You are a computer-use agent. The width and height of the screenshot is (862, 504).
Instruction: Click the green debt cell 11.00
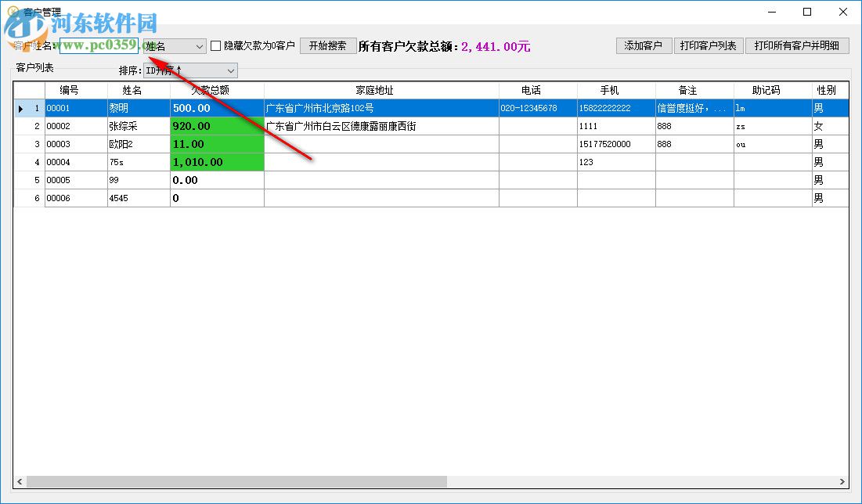217,144
